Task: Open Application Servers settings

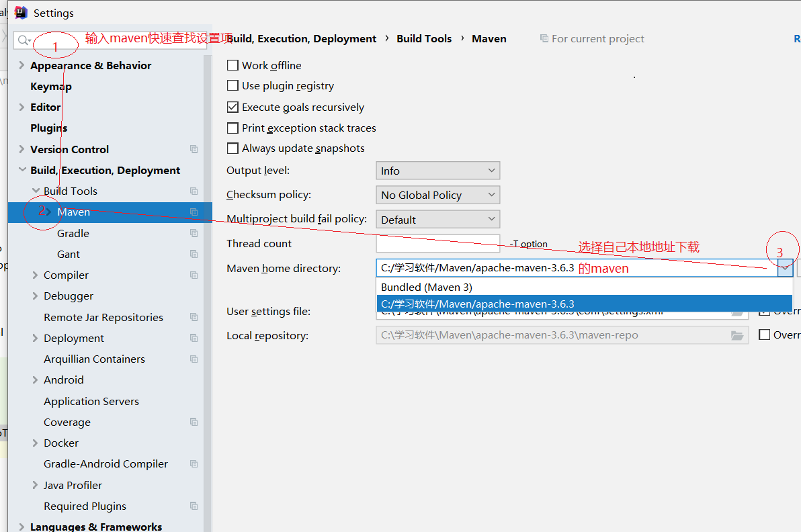Action: click(91, 401)
